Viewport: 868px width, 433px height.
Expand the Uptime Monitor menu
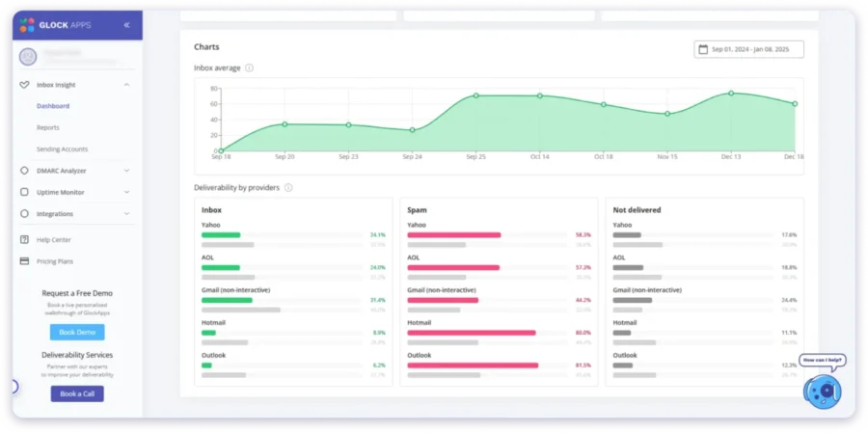tap(127, 192)
